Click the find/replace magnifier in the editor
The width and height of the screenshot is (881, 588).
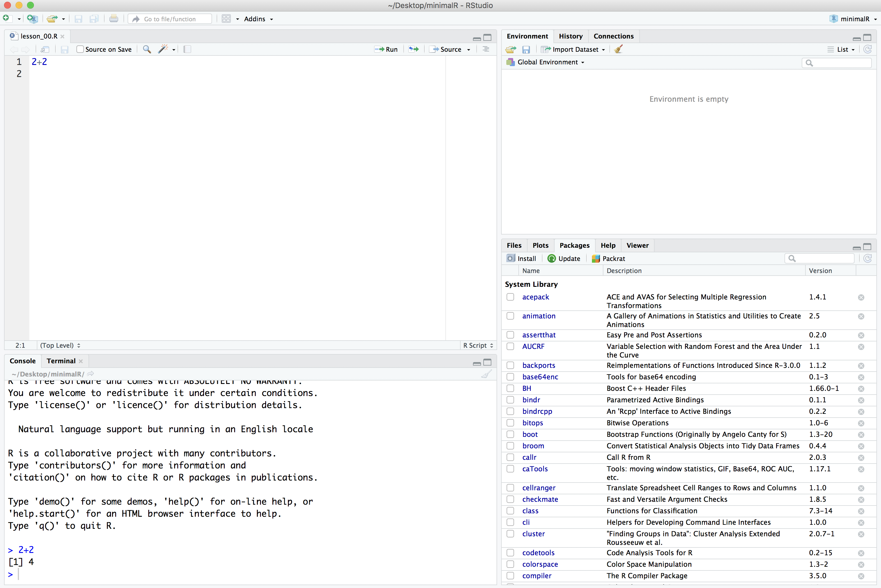click(147, 49)
